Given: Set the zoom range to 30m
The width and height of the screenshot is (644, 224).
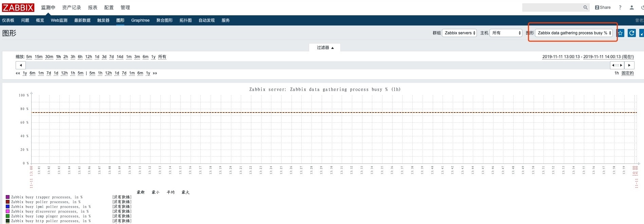Looking at the screenshot, I should (49, 57).
